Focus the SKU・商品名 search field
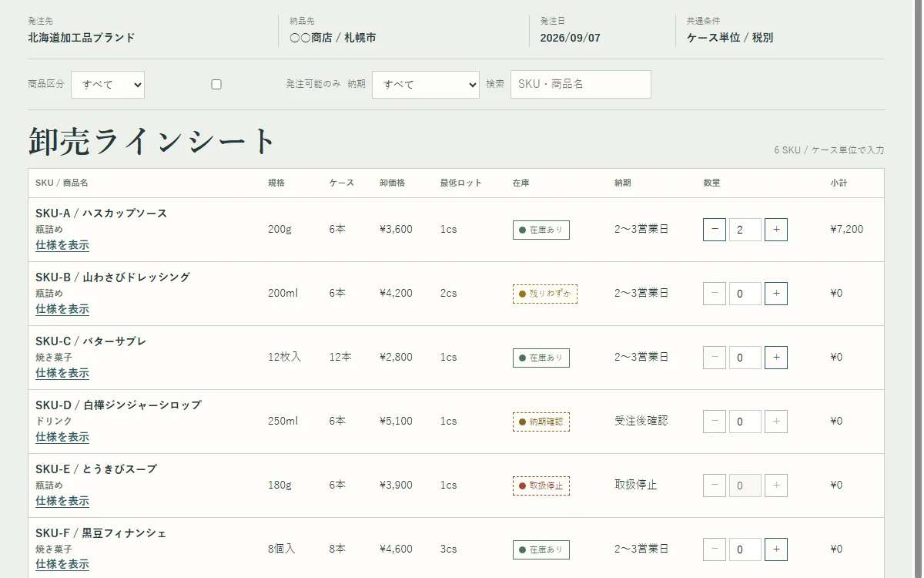This screenshot has width=924, height=578. pos(581,85)
